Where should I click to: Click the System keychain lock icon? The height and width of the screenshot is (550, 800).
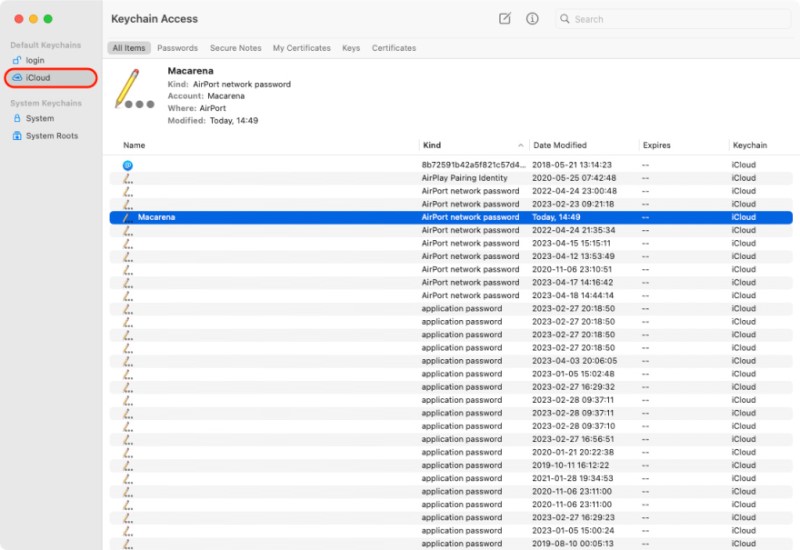coord(17,118)
